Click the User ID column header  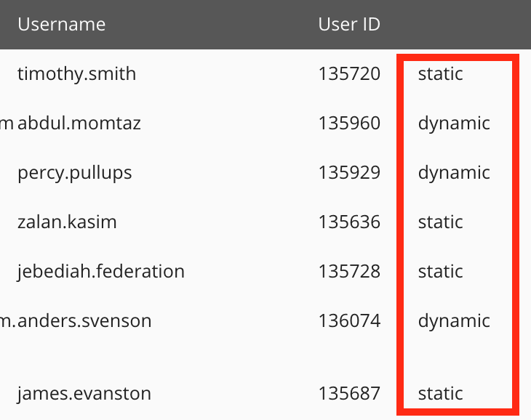point(349,24)
